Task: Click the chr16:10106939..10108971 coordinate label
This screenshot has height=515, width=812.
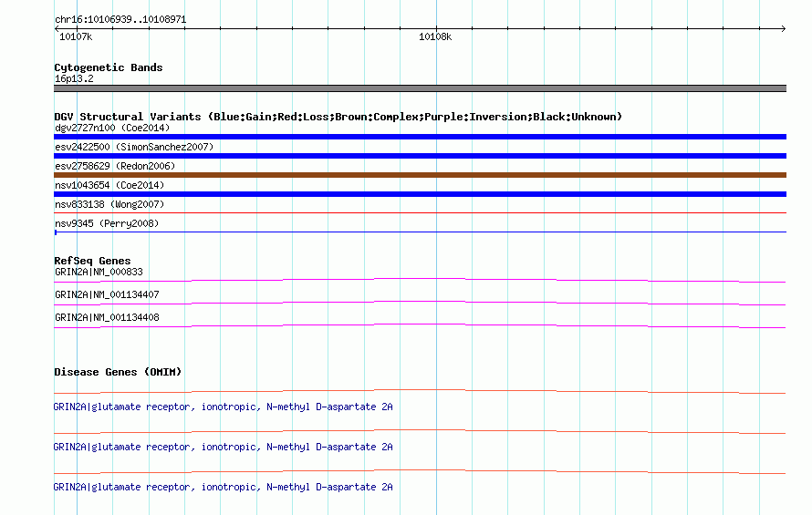Action: coord(120,19)
